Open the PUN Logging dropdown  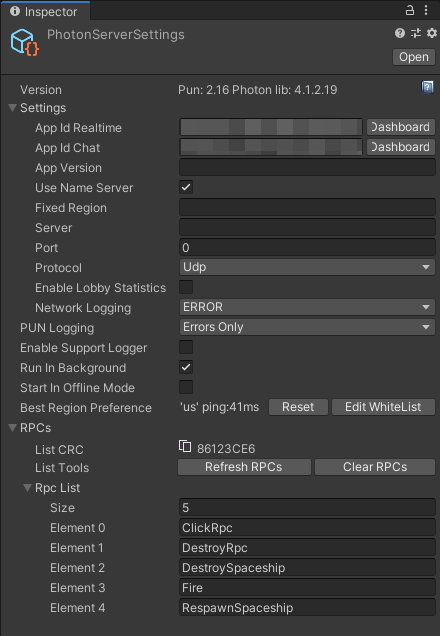(x=307, y=327)
